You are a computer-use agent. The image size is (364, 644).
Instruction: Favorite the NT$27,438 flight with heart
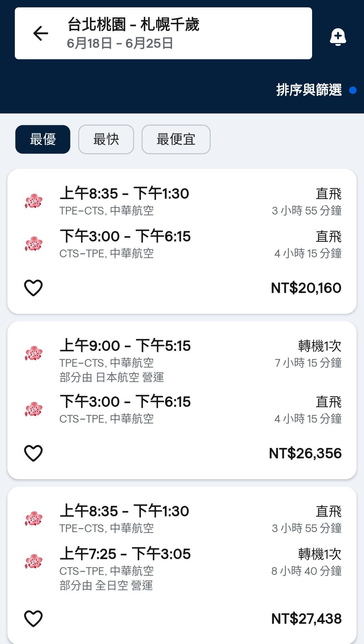point(33,618)
